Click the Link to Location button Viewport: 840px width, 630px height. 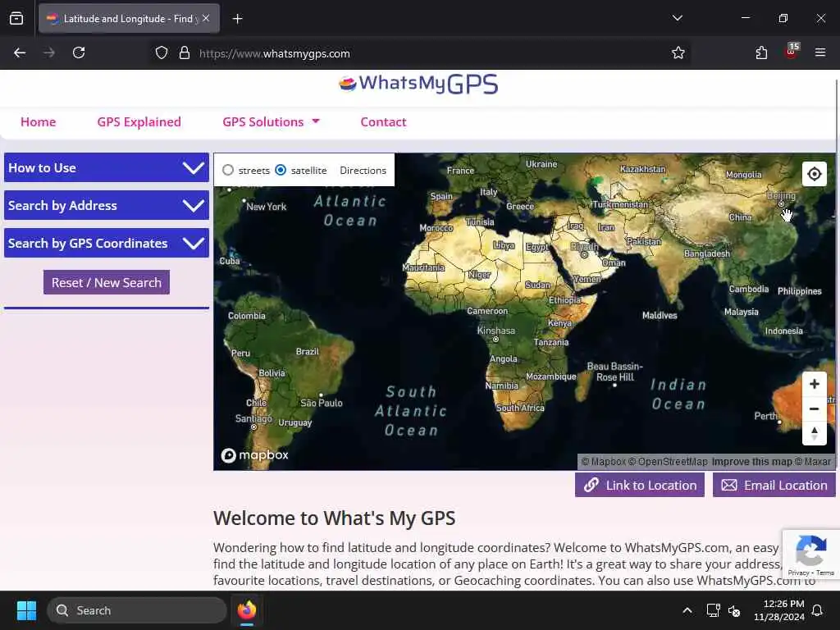[x=640, y=485]
